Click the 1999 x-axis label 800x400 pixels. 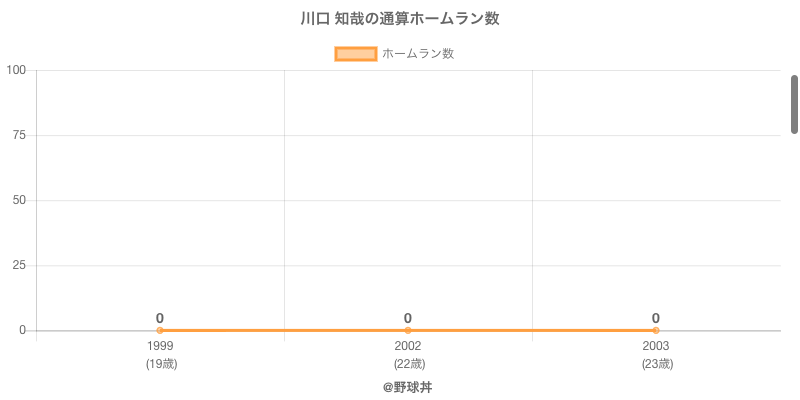point(160,346)
